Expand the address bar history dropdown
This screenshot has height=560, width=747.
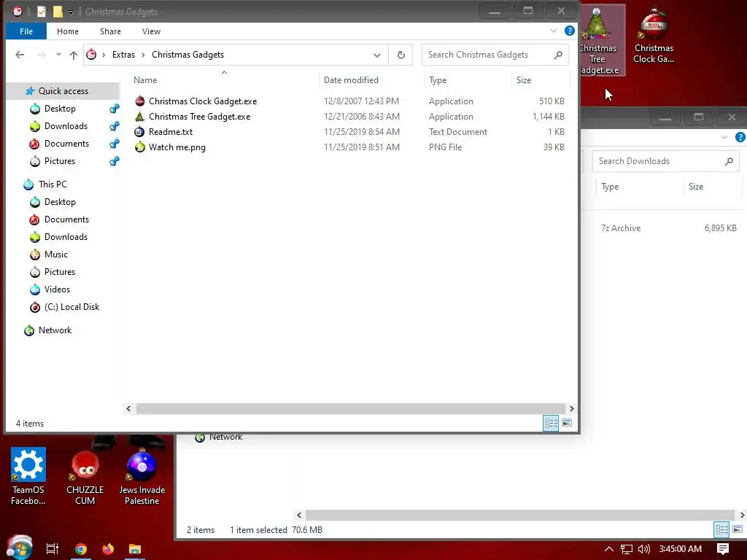click(x=377, y=55)
